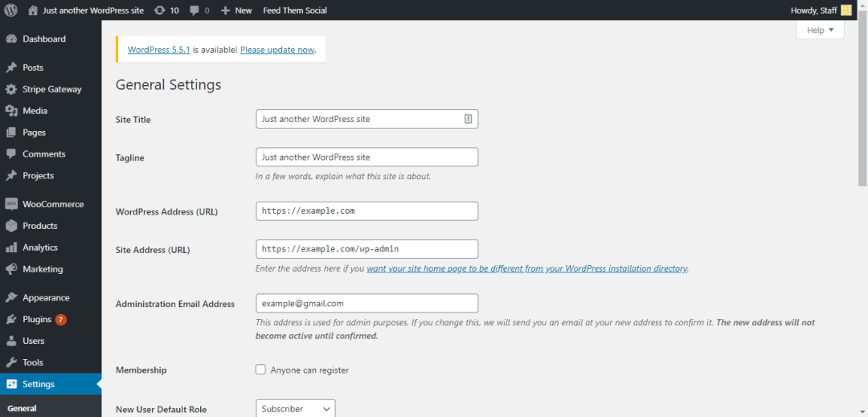Click the Administration Email Address field
868x417 pixels.
point(367,303)
